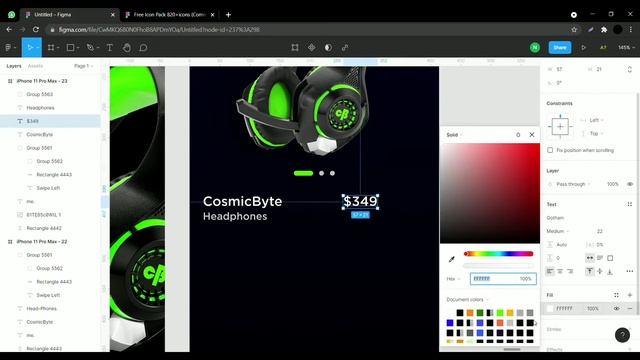Screen dimensions: 640x360
Task: Open the zoom level 145% dropdown
Action: [626, 48]
